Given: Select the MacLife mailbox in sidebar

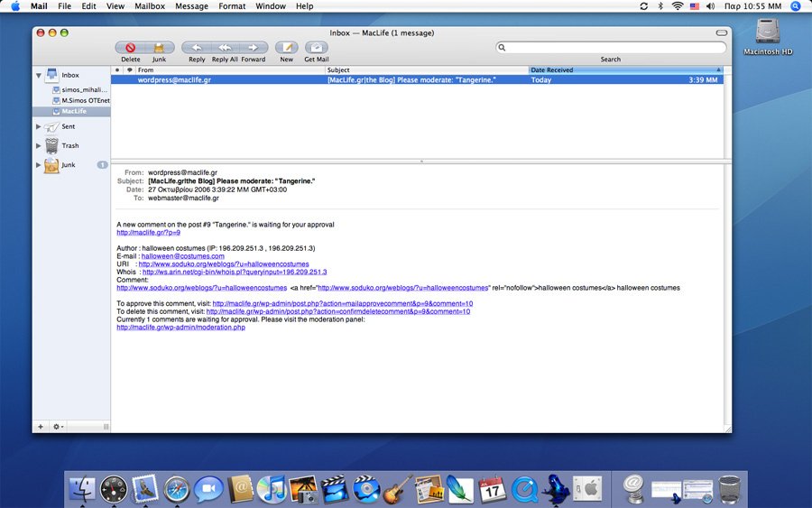Looking at the screenshot, I should (x=74, y=111).
